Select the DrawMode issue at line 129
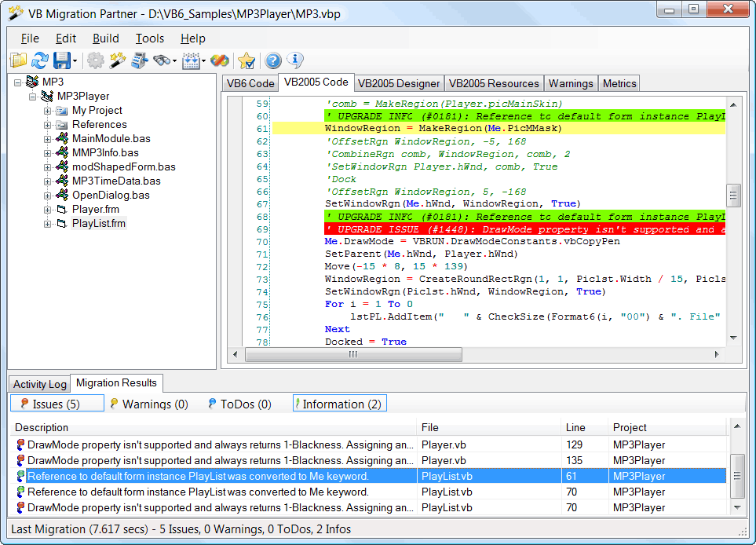Viewport: 756px width, 545px height. (x=369, y=444)
